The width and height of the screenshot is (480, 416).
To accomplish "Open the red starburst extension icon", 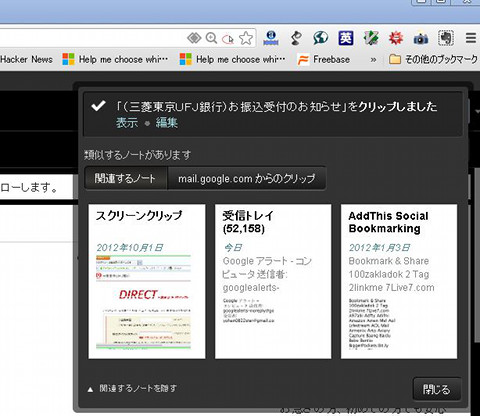I will point(396,38).
